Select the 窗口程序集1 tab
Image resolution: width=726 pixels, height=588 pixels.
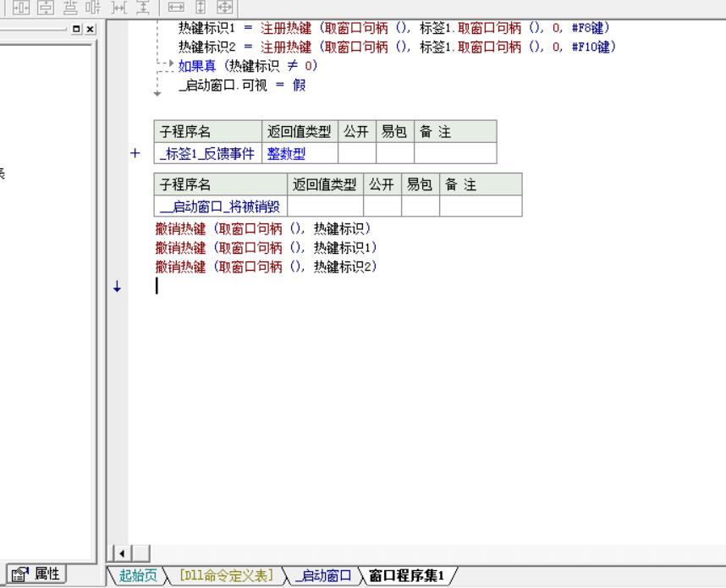[x=407, y=575]
